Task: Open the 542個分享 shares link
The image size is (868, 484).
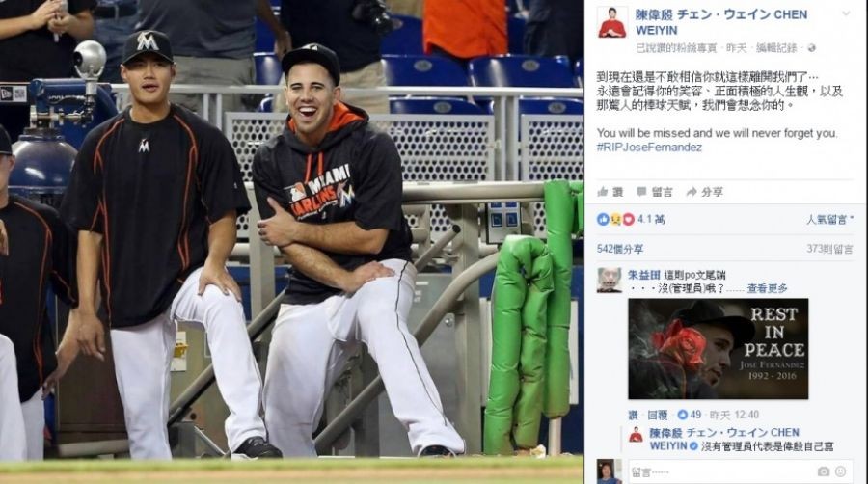Action: pyautogui.click(x=620, y=249)
